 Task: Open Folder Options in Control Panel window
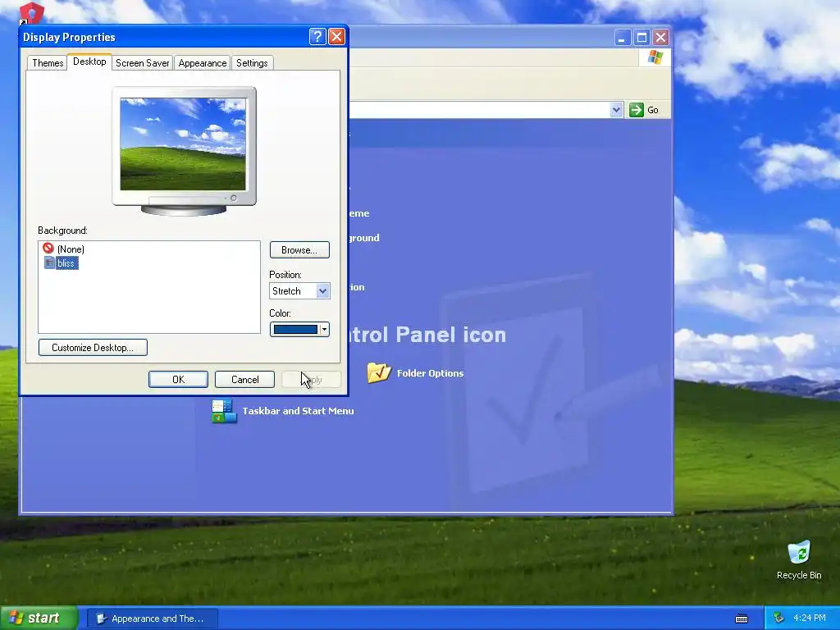(x=430, y=373)
